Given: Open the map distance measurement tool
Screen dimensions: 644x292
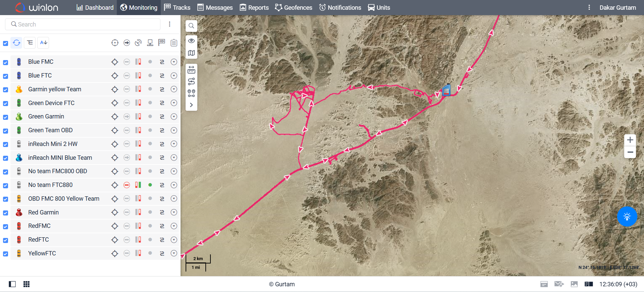Looking at the screenshot, I should click(x=191, y=70).
